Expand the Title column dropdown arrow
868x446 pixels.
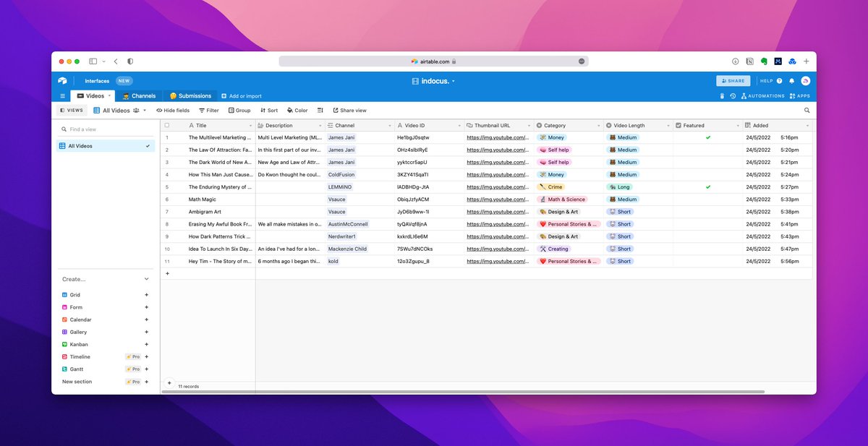coord(250,126)
